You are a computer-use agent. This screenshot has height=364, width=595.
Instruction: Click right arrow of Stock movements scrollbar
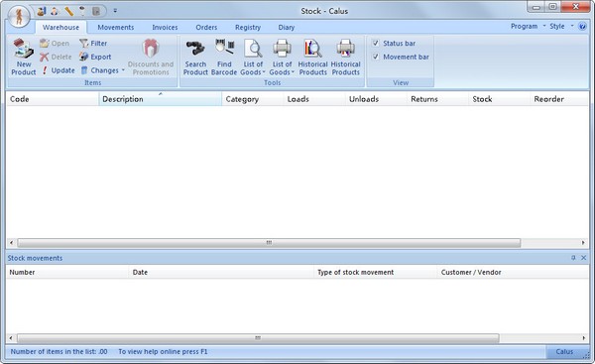[x=583, y=338]
